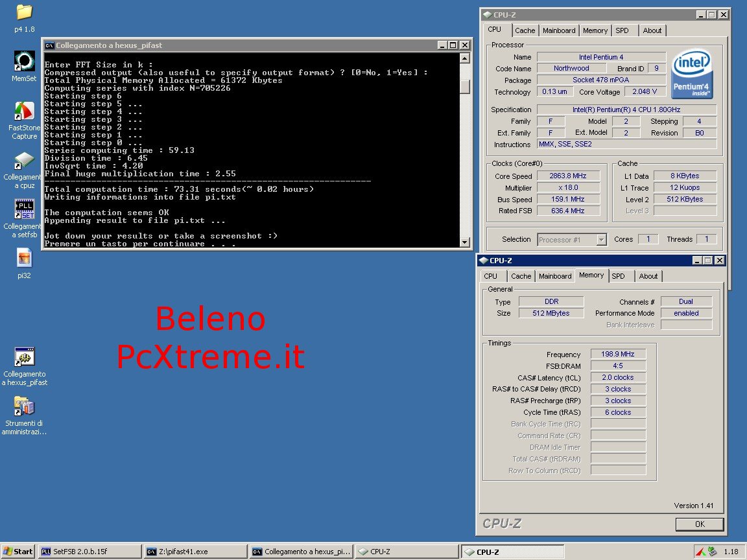Click Level 2 cache value 512 KBytes
The height and width of the screenshot is (560, 747).
coord(685,199)
